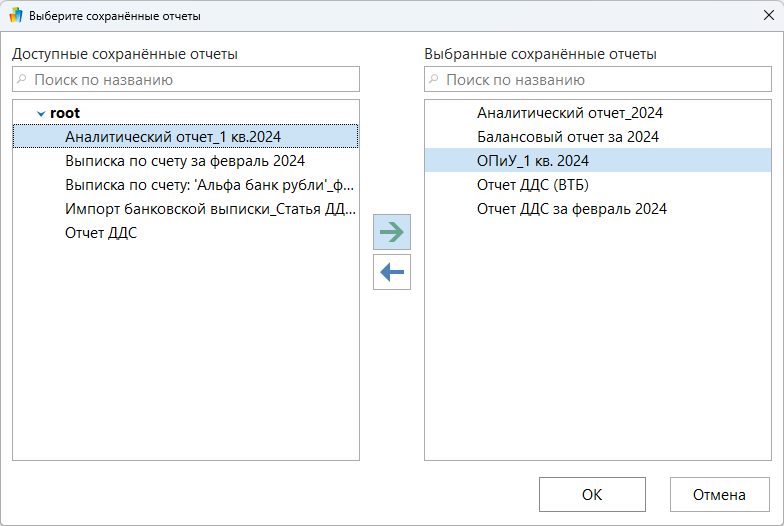Select 'Отчет ДДС' in available reports

101,233
